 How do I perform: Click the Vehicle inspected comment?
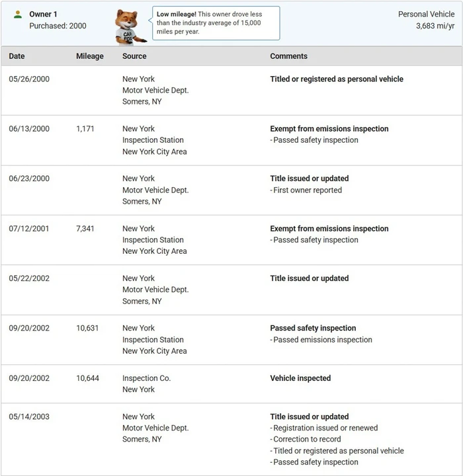click(x=300, y=378)
